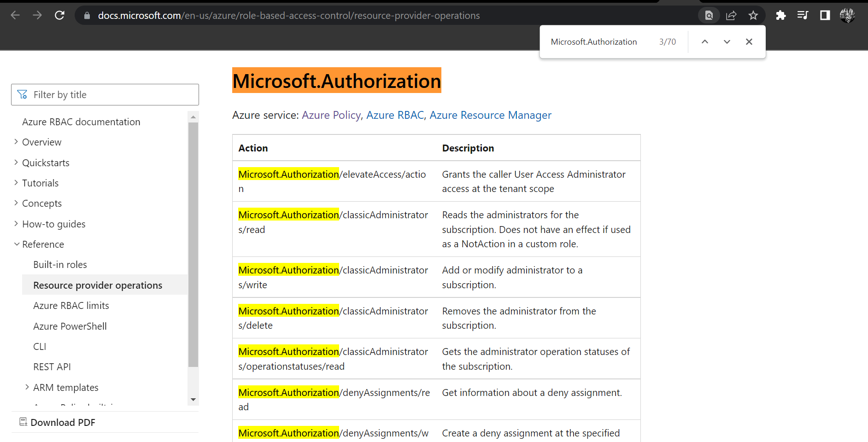The width and height of the screenshot is (868, 442).
Task: Open Azure RBAC documentation link
Action: coord(81,122)
